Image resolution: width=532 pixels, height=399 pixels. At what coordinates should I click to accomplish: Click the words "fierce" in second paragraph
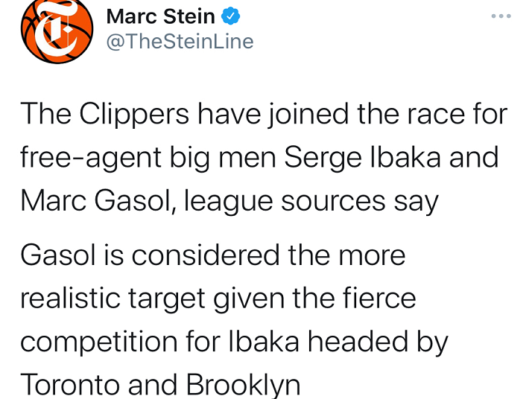379,298
